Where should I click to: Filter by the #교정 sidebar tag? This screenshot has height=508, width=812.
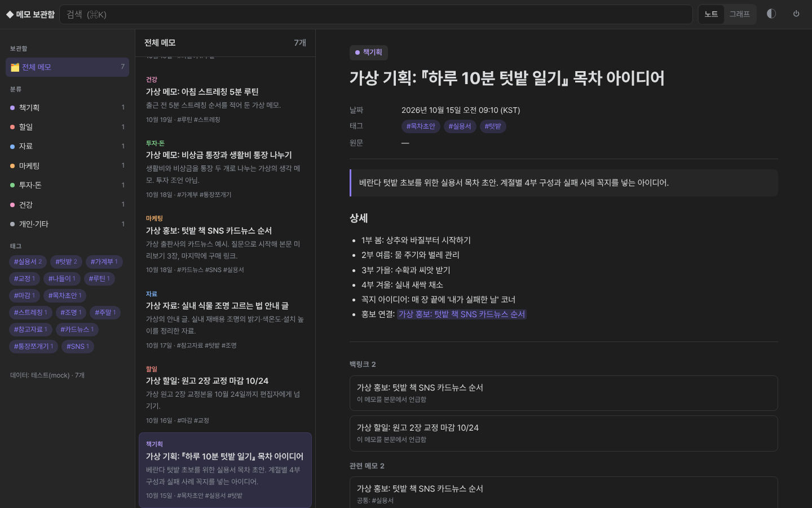25,279
